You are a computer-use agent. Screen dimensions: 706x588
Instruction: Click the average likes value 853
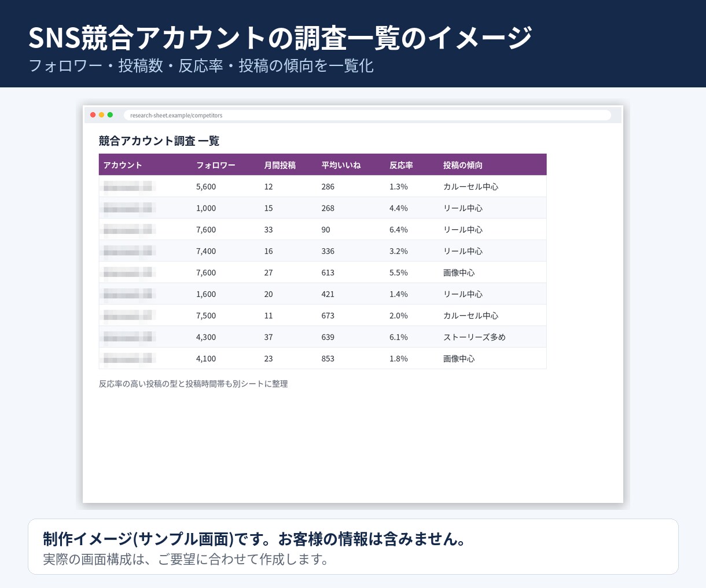pyautogui.click(x=328, y=359)
